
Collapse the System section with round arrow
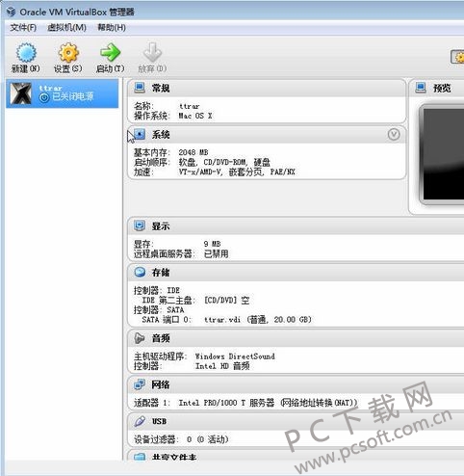pyautogui.click(x=394, y=134)
